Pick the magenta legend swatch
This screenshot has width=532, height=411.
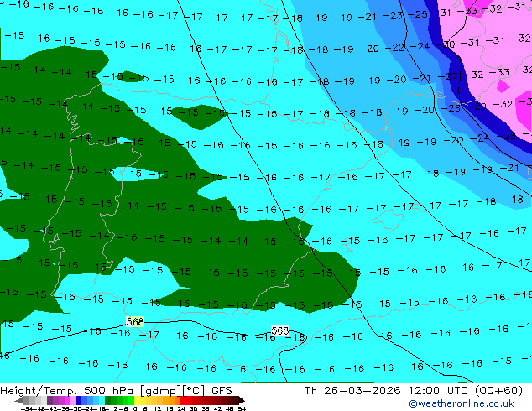(67, 400)
